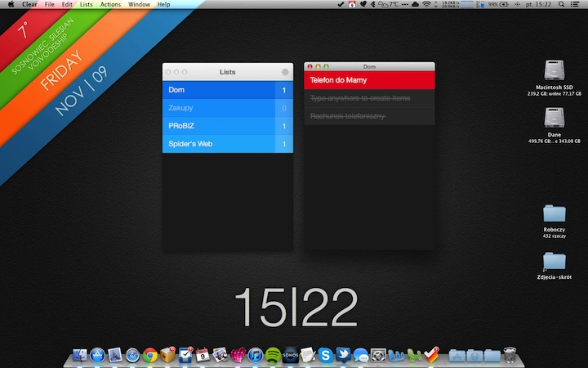
Task: Open the Actions menu
Action: (x=110, y=5)
